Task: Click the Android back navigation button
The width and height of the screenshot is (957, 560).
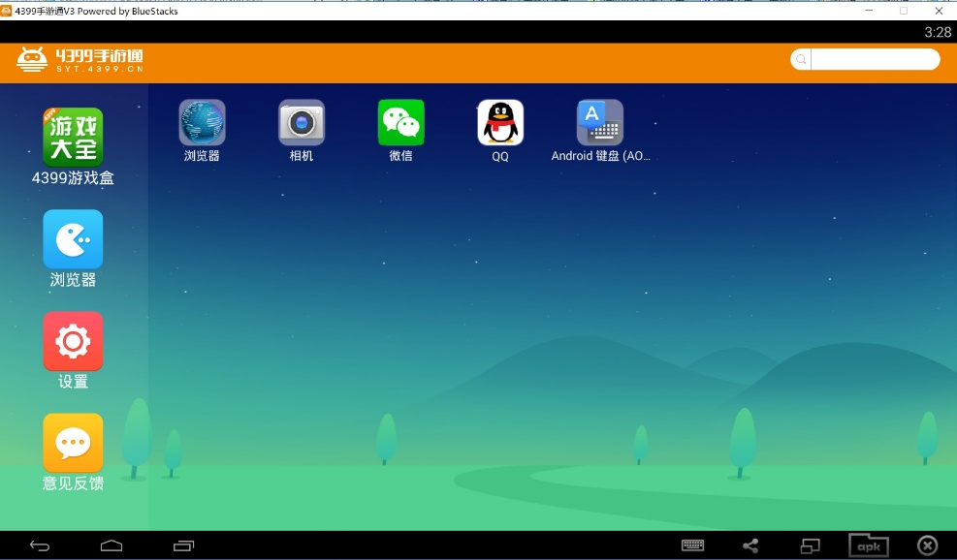Action: [x=40, y=546]
